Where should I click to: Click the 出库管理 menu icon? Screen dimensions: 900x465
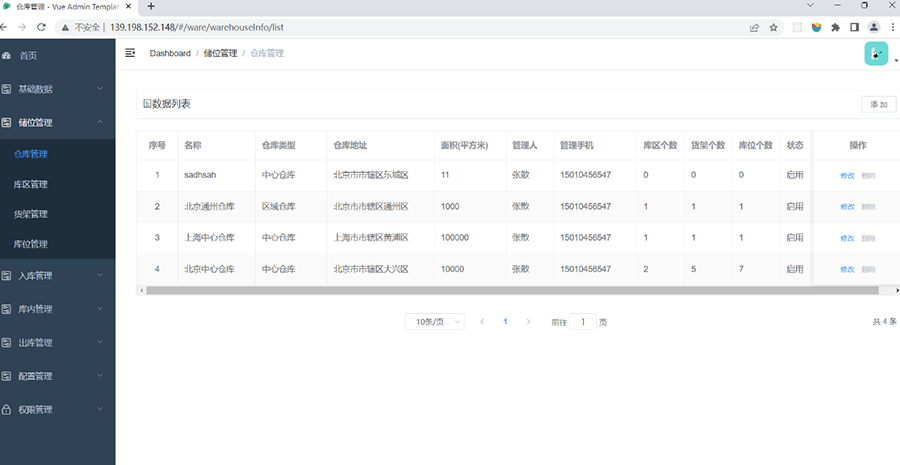click(6, 343)
